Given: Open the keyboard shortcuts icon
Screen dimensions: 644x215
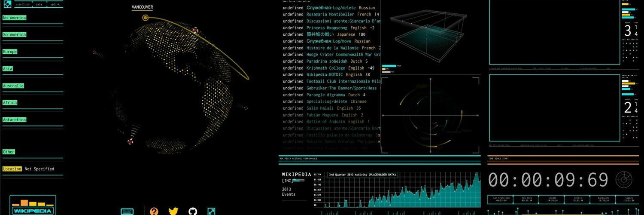Looking at the screenshot, I should point(127,211).
